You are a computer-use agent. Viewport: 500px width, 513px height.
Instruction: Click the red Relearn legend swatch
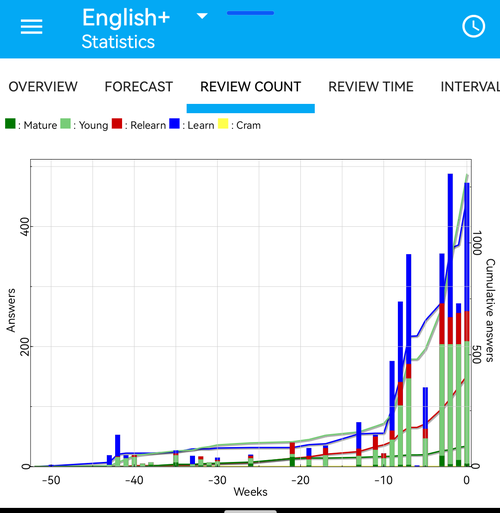point(117,123)
